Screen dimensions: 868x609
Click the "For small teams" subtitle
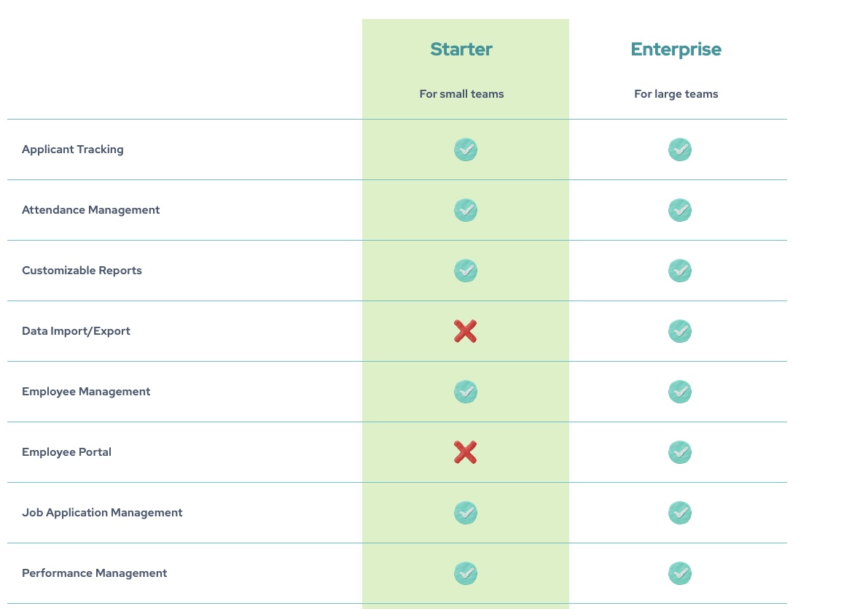coord(461,93)
